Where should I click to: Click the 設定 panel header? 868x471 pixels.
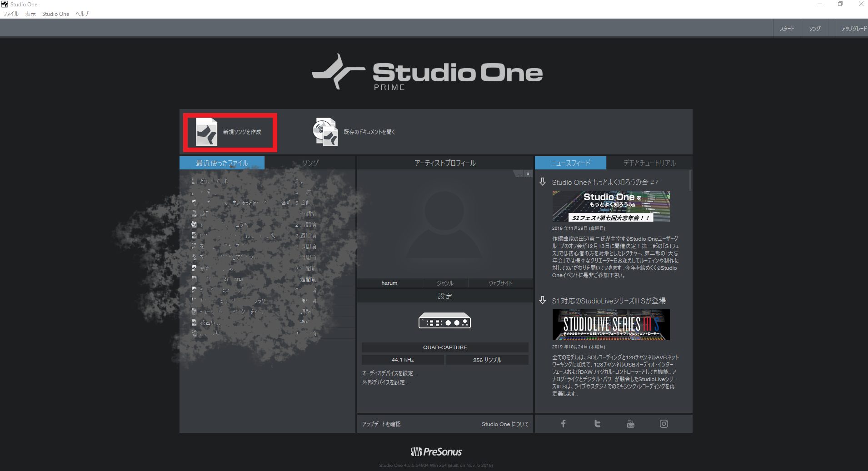[444, 296]
